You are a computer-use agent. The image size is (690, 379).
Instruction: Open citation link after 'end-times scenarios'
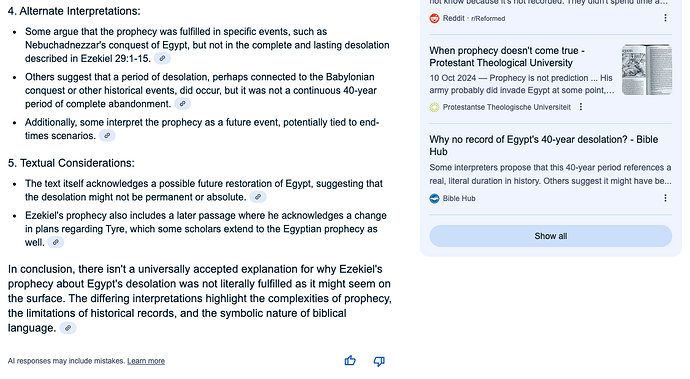(107, 136)
